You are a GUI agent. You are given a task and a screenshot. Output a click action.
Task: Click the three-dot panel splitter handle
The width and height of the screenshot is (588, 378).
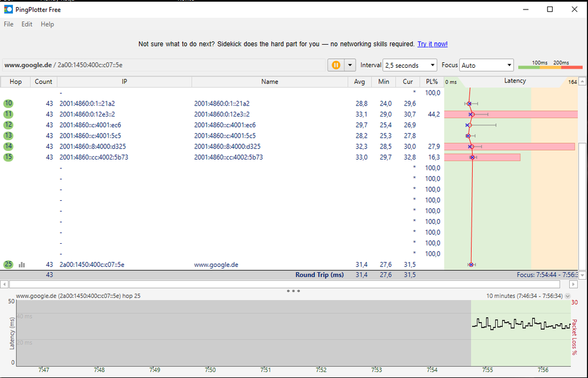point(293,291)
